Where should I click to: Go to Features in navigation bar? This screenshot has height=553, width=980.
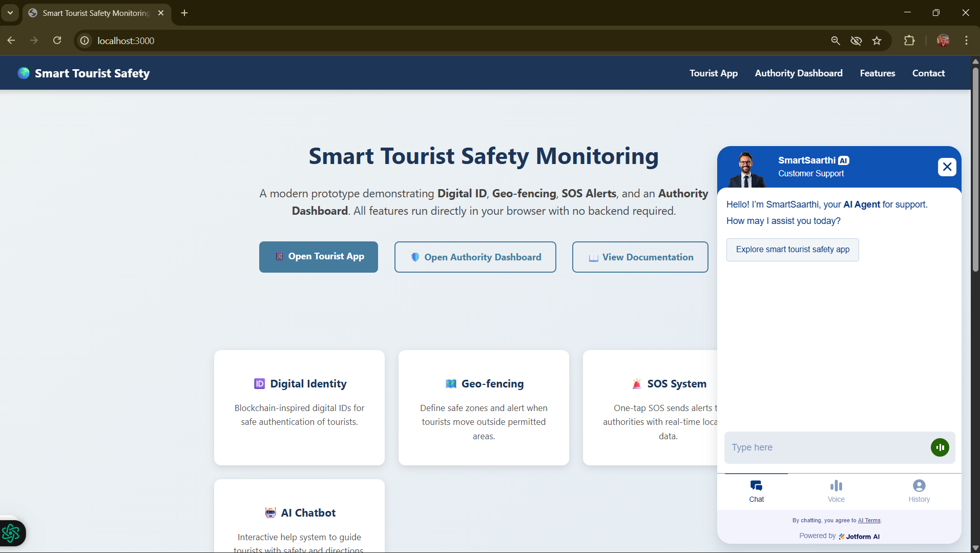point(878,73)
